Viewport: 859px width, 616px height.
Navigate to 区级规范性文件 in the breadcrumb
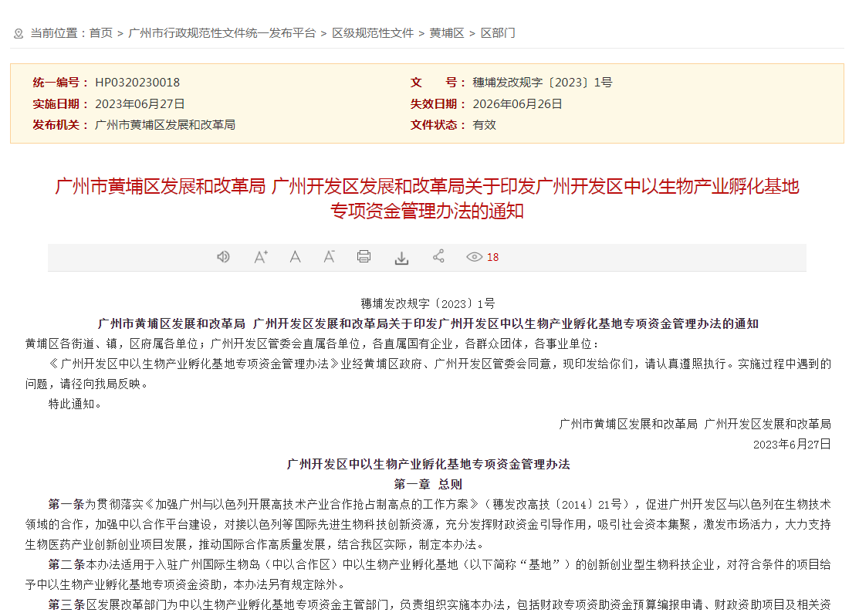tap(373, 33)
